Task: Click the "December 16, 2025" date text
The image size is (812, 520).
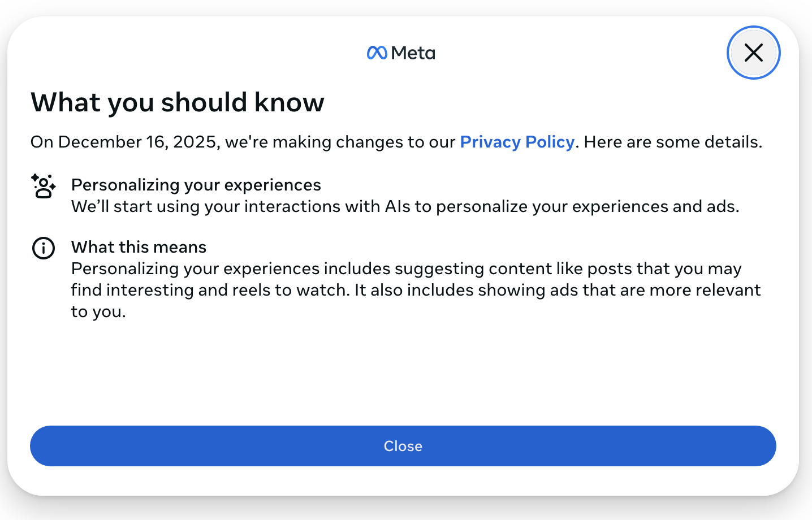Action: pyautogui.click(x=137, y=142)
